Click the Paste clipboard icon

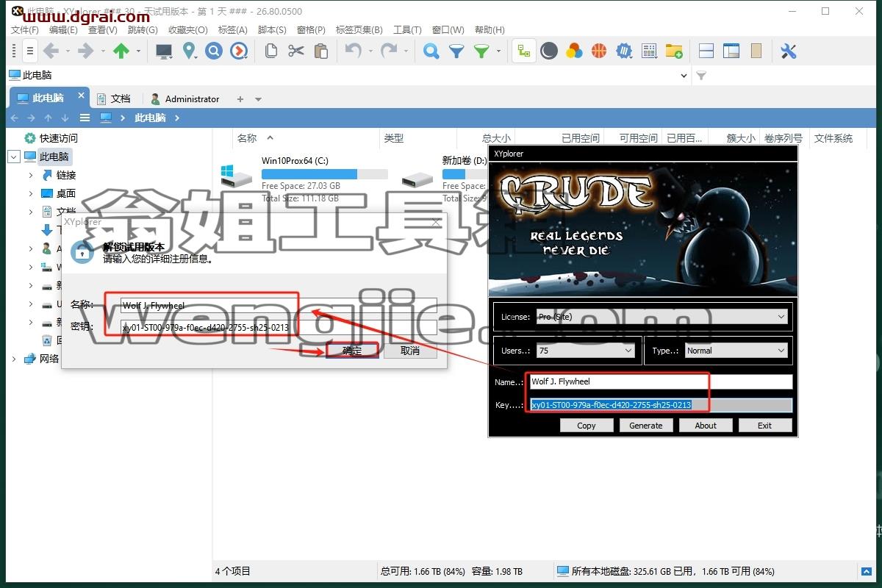321,51
